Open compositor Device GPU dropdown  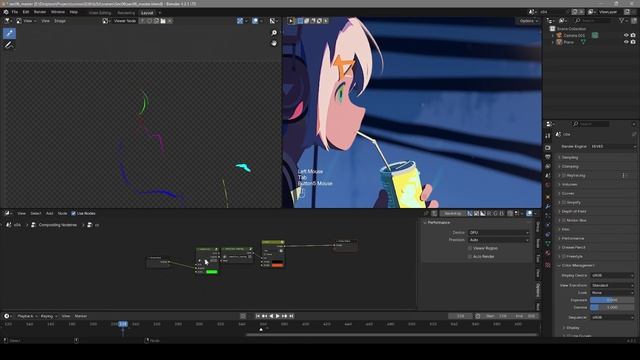(x=498, y=233)
